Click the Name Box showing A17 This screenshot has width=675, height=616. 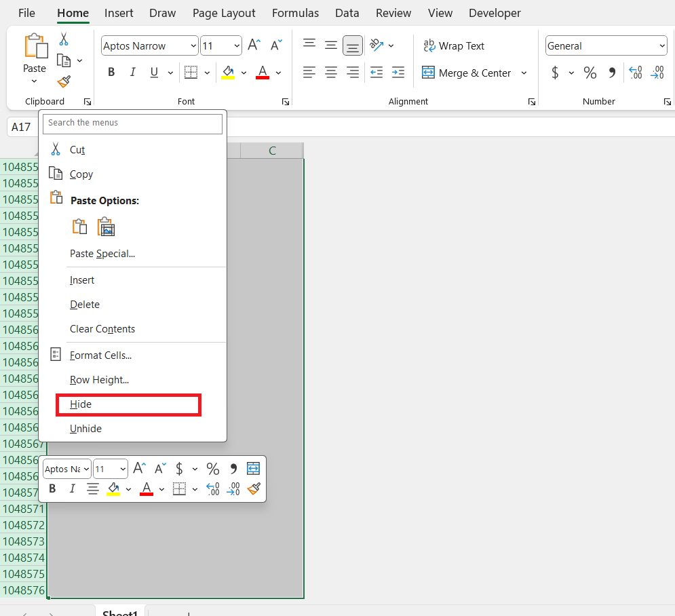pyautogui.click(x=22, y=127)
